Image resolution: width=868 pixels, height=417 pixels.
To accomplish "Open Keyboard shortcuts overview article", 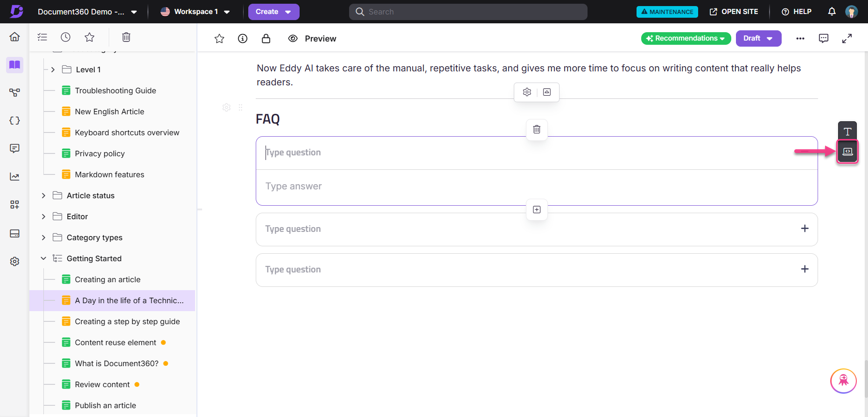I will (x=127, y=132).
